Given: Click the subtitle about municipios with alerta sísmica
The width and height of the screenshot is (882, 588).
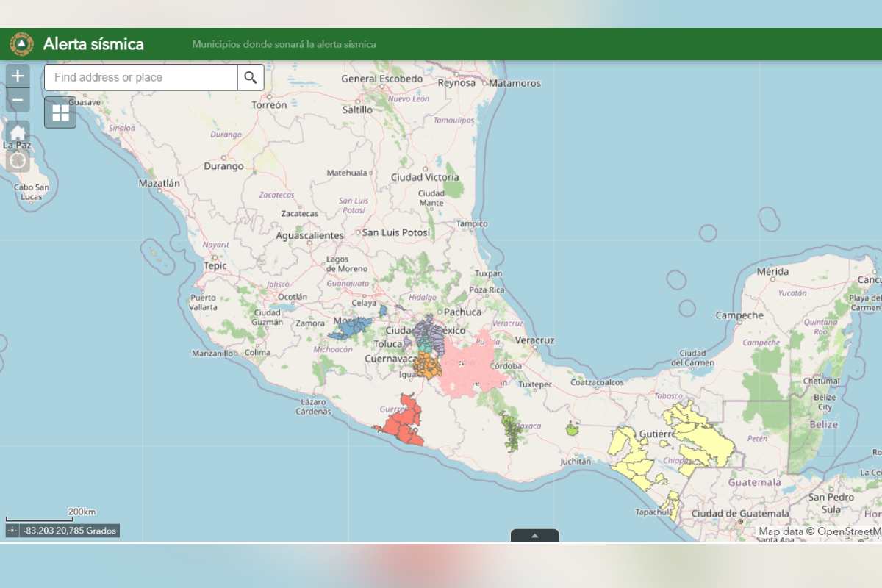Looking at the screenshot, I should point(284,44).
